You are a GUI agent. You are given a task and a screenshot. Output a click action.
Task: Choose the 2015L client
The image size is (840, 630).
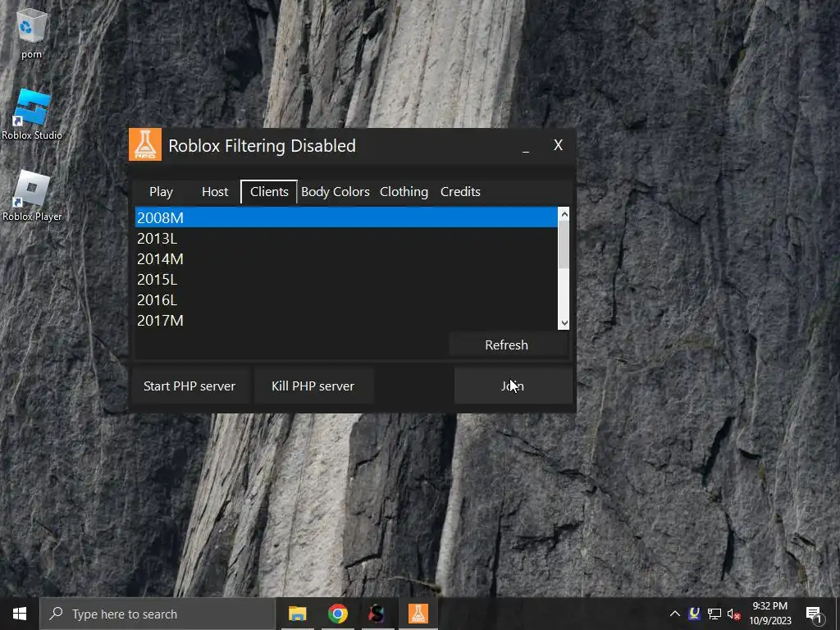346,279
